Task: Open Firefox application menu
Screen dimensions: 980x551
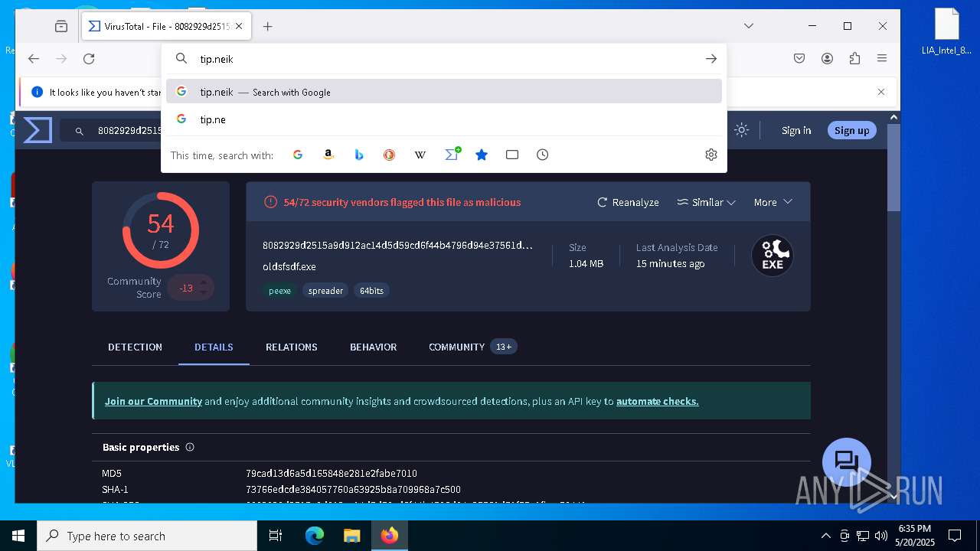Action: click(x=882, y=59)
